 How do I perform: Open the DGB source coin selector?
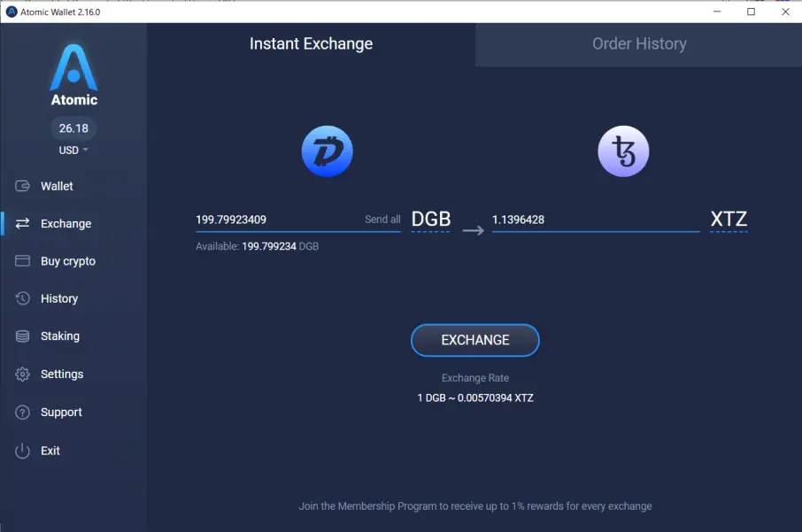431,220
